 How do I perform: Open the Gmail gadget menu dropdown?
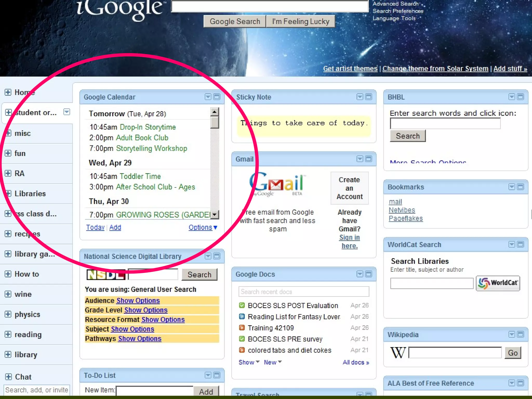click(x=360, y=159)
